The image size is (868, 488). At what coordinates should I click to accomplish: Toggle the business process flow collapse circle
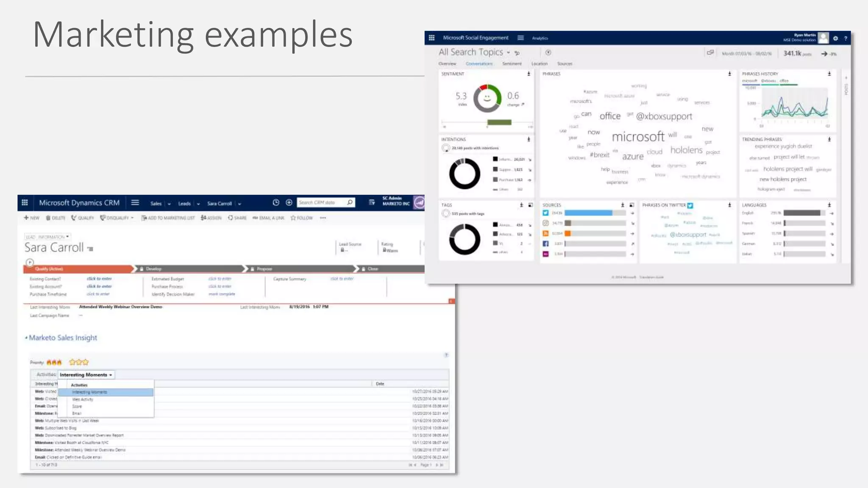tap(30, 263)
